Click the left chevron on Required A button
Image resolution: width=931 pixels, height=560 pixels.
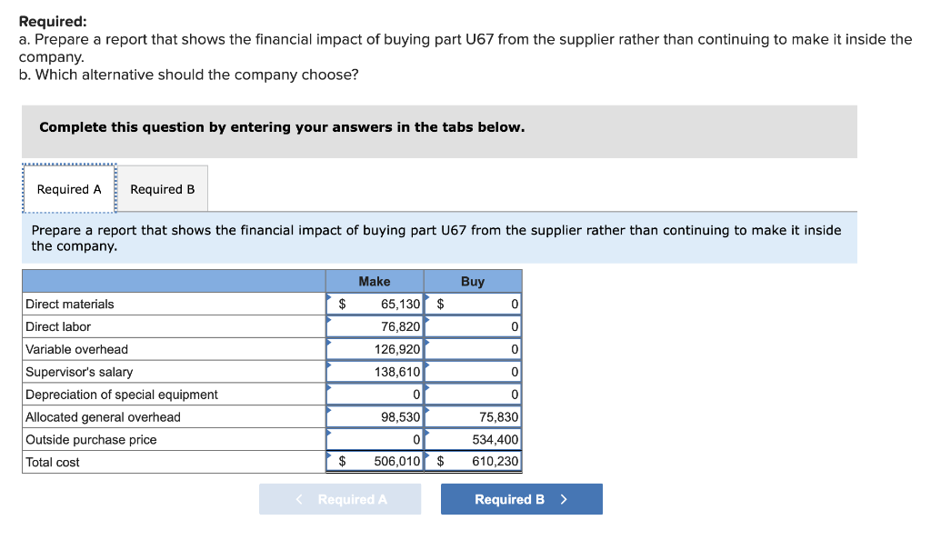300,499
